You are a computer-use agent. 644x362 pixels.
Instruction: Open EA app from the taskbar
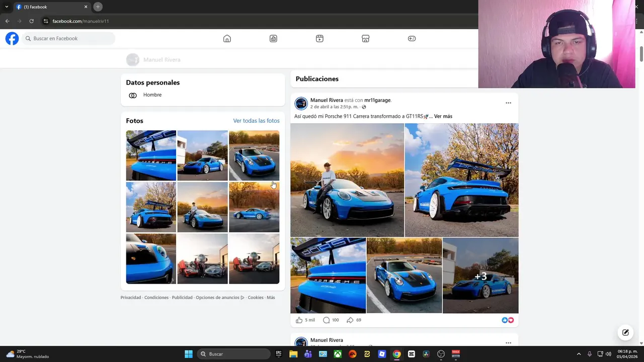[x=352, y=354]
